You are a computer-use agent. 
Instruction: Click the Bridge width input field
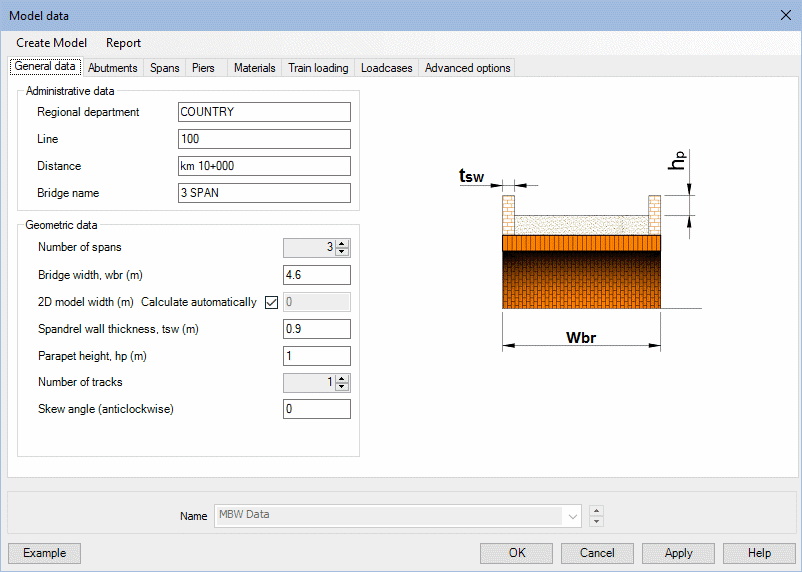click(x=316, y=275)
